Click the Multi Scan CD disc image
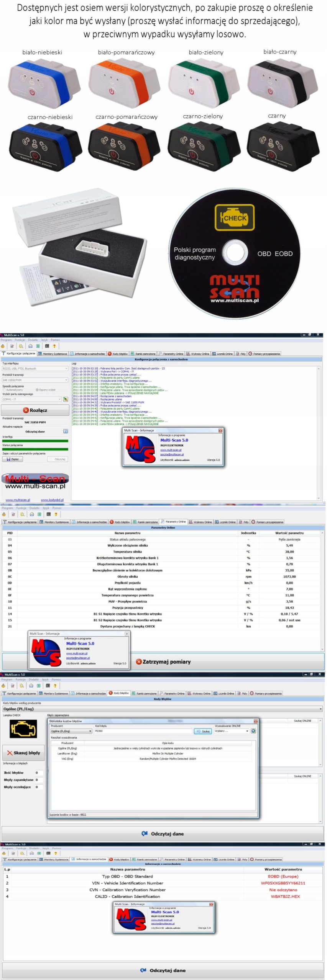Viewport: 327px width, 980px height. pyautogui.click(x=234, y=253)
